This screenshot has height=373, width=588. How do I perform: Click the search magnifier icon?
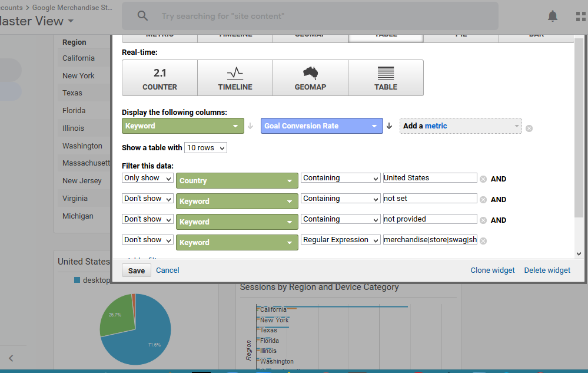pos(142,16)
